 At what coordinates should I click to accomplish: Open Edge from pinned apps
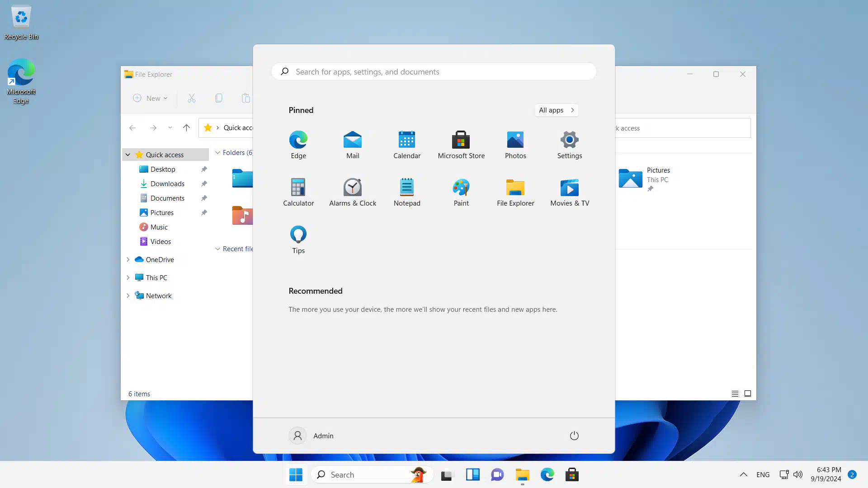click(x=298, y=145)
